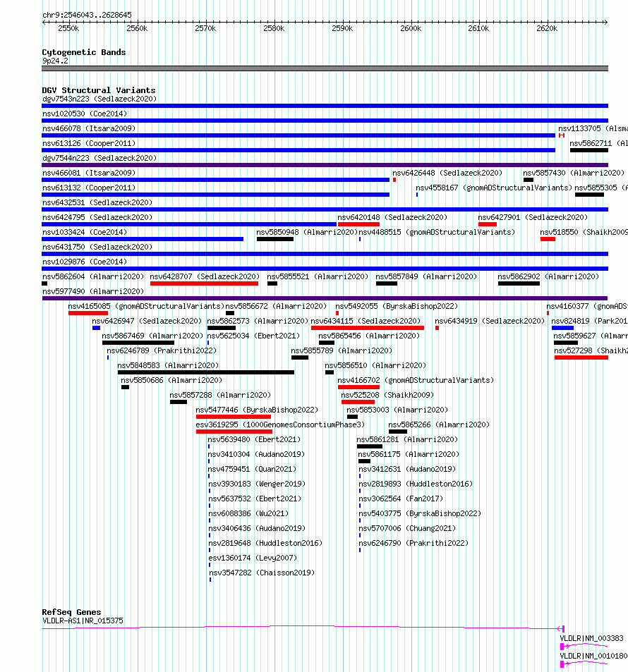Click red bar under nsv5477446 (ByrskaBishop2022)
Screen dimensions: 628x672
point(234,417)
